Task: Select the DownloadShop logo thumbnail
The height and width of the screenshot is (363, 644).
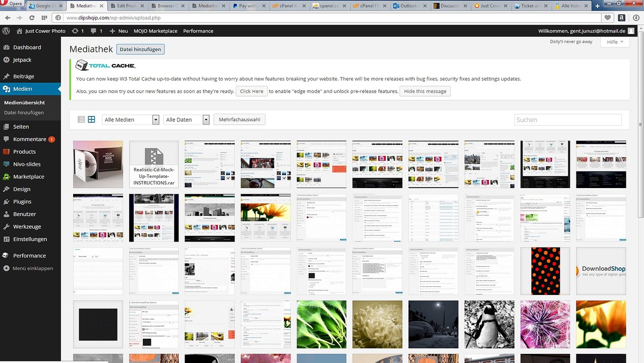Action: (601, 271)
